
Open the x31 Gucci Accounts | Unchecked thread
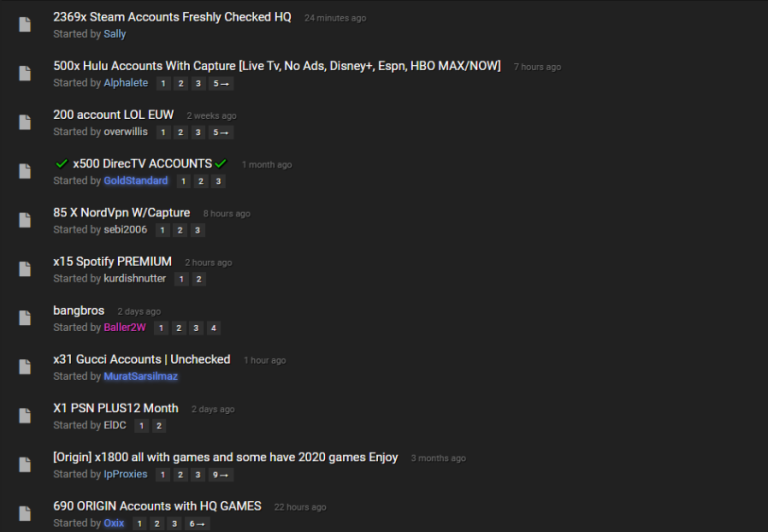[x=142, y=359]
